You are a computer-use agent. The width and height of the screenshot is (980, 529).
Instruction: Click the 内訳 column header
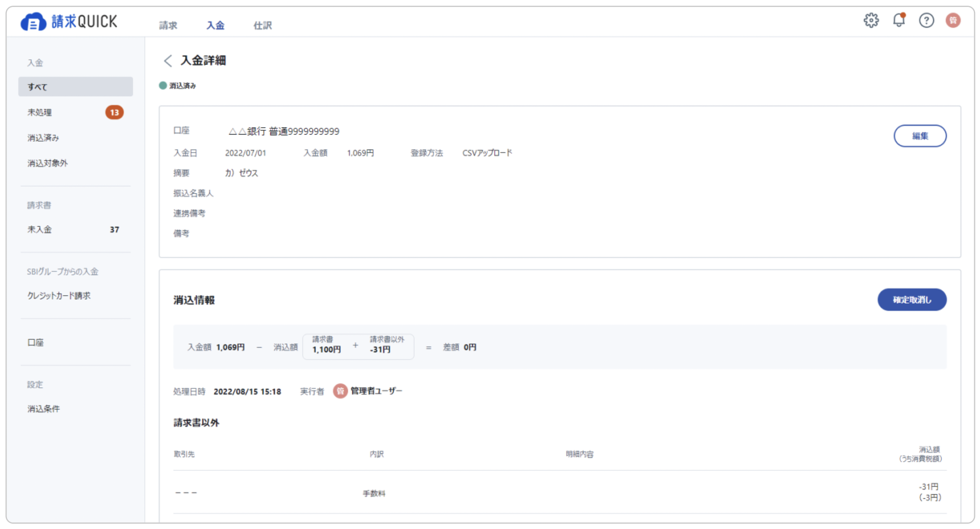coord(376,454)
